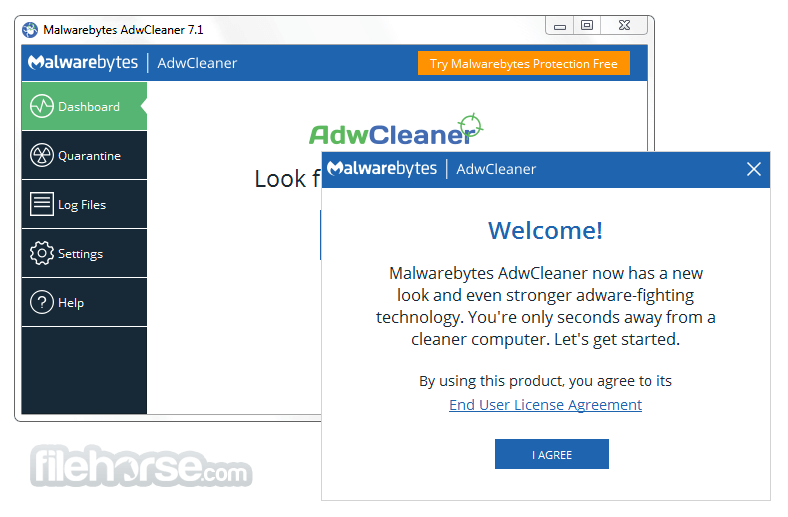788x517 pixels.
Task: Open the End User License Agreement link
Action: 545,405
